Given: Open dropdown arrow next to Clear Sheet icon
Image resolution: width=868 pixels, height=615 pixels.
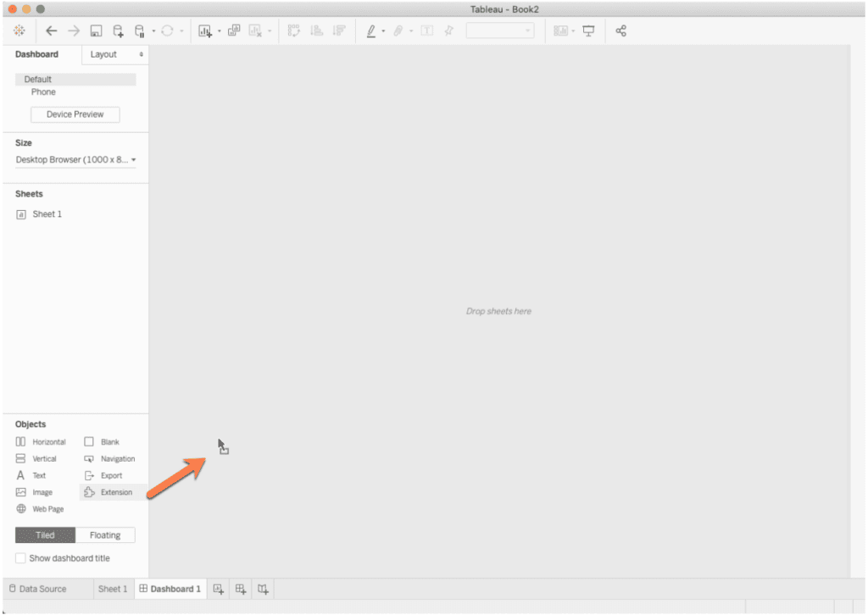Looking at the screenshot, I should coord(270,31).
